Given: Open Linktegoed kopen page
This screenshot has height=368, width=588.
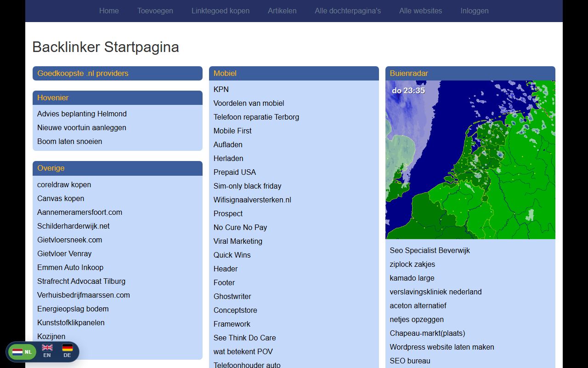Looking at the screenshot, I should click(220, 11).
